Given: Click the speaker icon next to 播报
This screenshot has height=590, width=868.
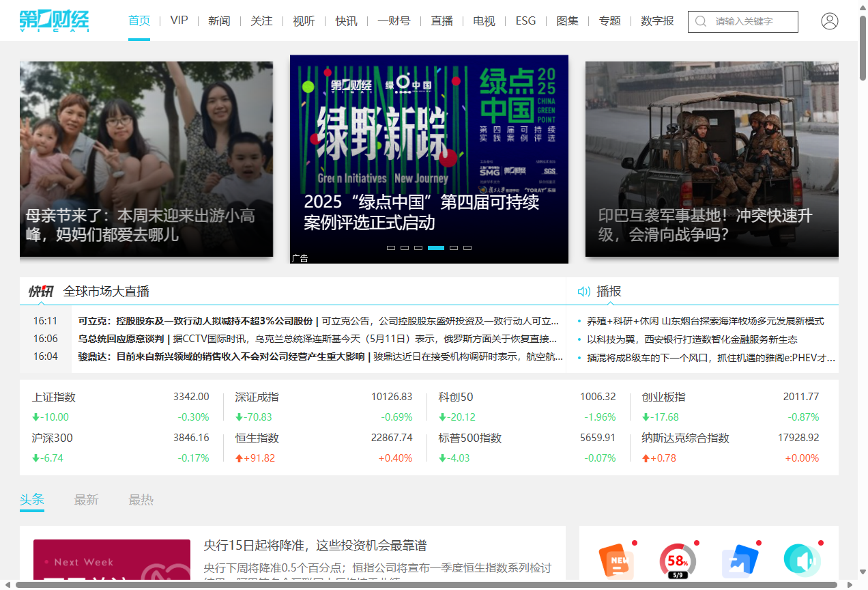Looking at the screenshot, I should click(583, 291).
